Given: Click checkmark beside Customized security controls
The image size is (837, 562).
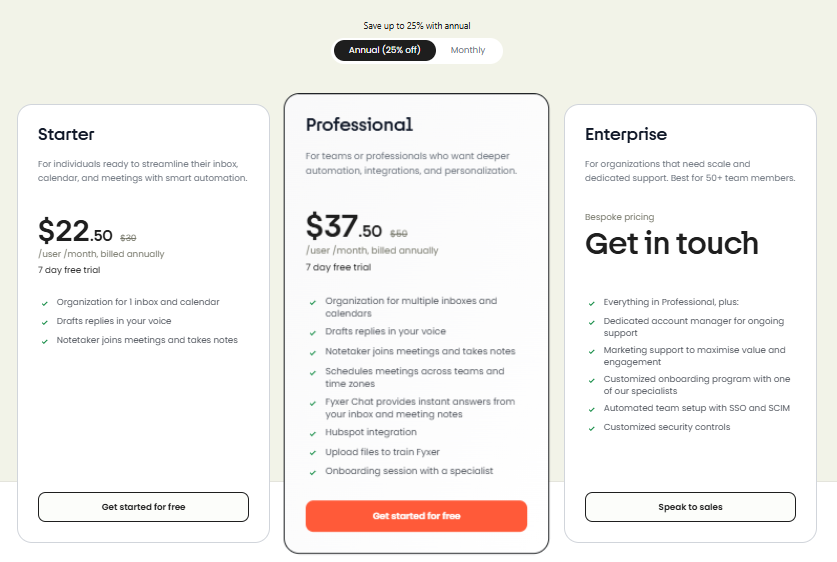Looking at the screenshot, I should pyautogui.click(x=592, y=428).
